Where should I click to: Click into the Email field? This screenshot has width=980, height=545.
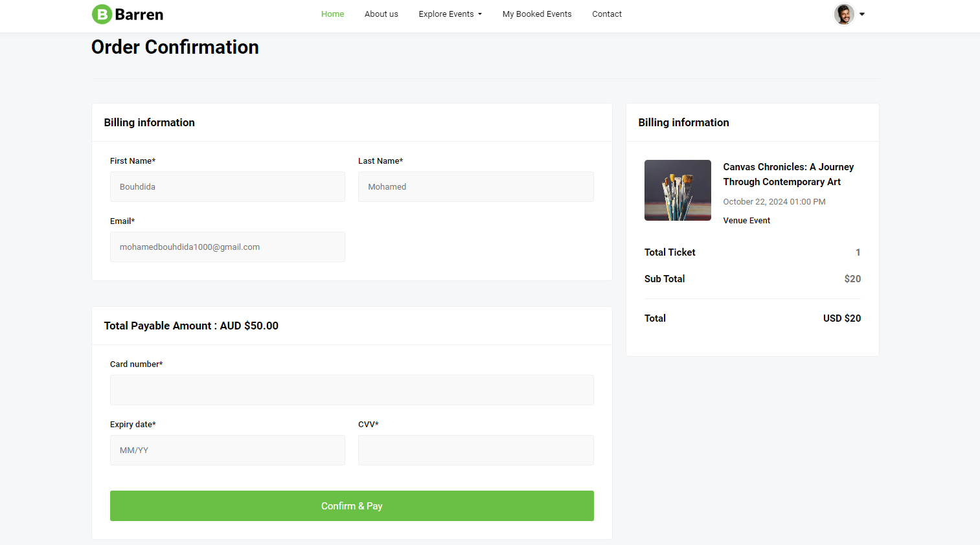point(227,247)
